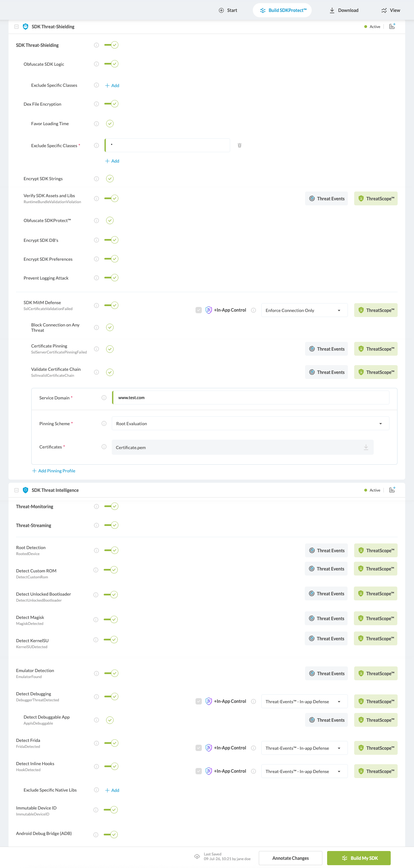Screen dimensions: 414x868
Task: Click info icon next to Dex File Encryption
Action: 96,104
